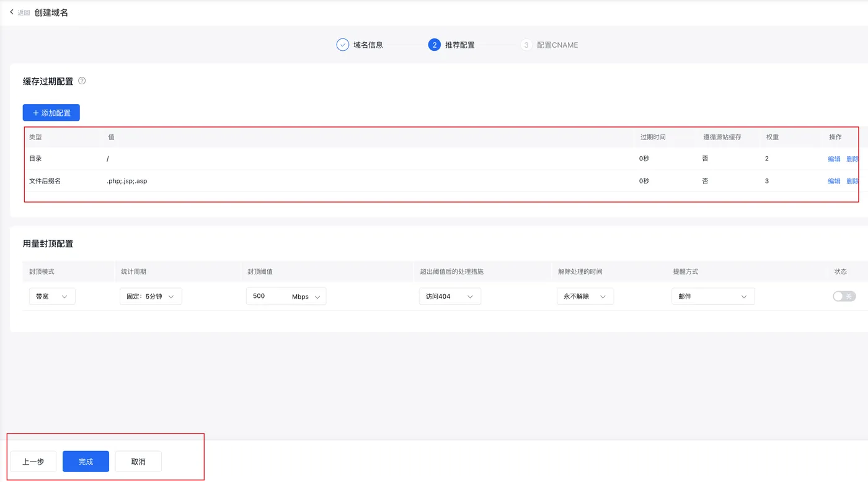Toggle the usage cap 状态 switch
Screen dimensions: 868x482
[844, 296]
